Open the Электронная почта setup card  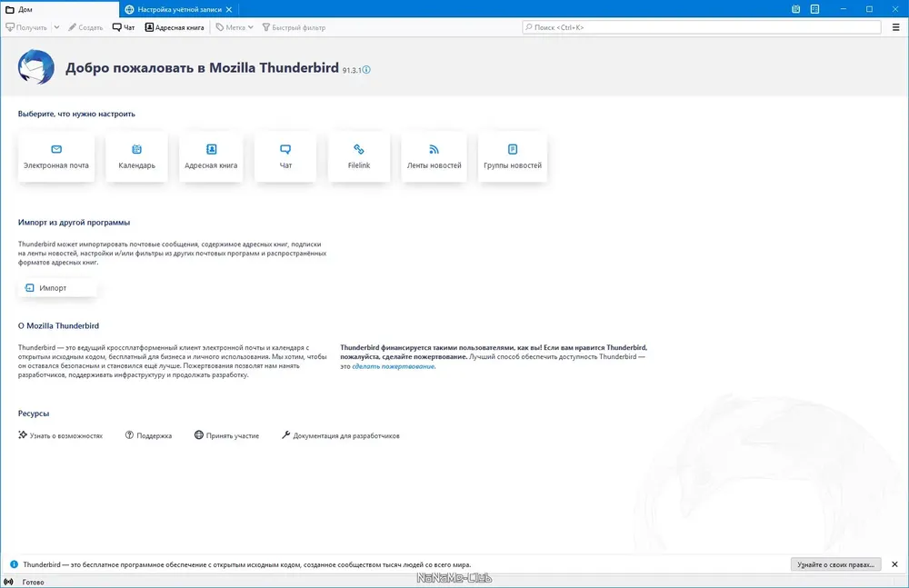pos(56,156)
